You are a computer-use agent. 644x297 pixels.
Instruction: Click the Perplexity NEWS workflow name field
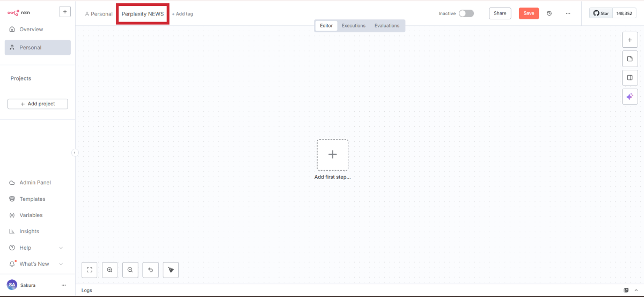[x=143, y=14]
